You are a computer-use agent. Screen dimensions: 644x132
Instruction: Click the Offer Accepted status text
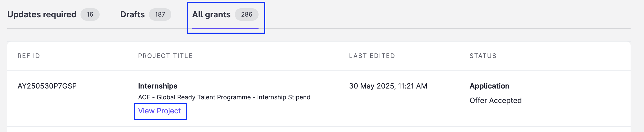[495, 100]
